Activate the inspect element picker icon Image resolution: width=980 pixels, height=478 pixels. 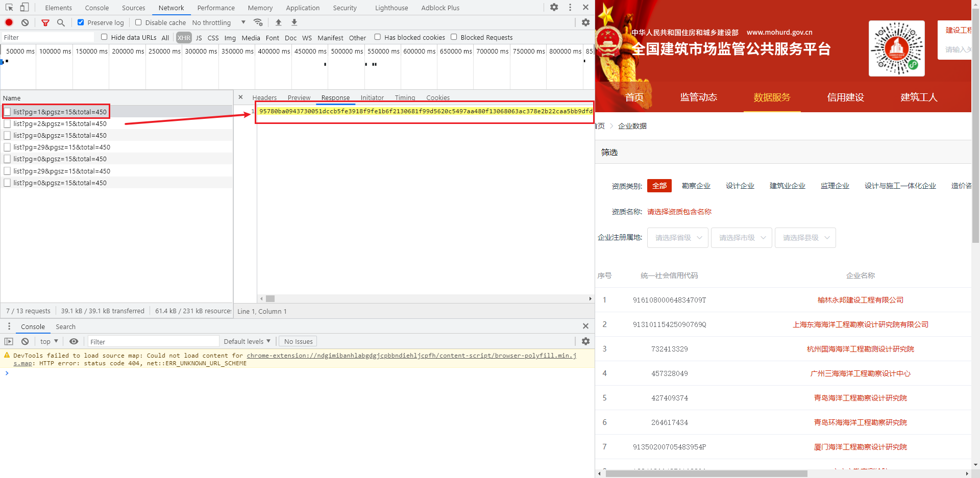coord(9,8)
